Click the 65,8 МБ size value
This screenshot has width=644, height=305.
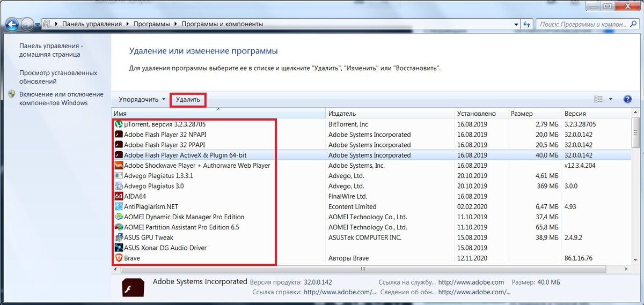pyautogui.click(x=547, y=227)
